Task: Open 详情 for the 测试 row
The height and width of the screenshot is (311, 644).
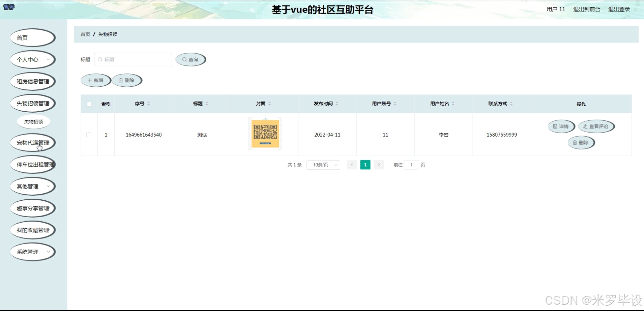Action: (x=561, y=126)
